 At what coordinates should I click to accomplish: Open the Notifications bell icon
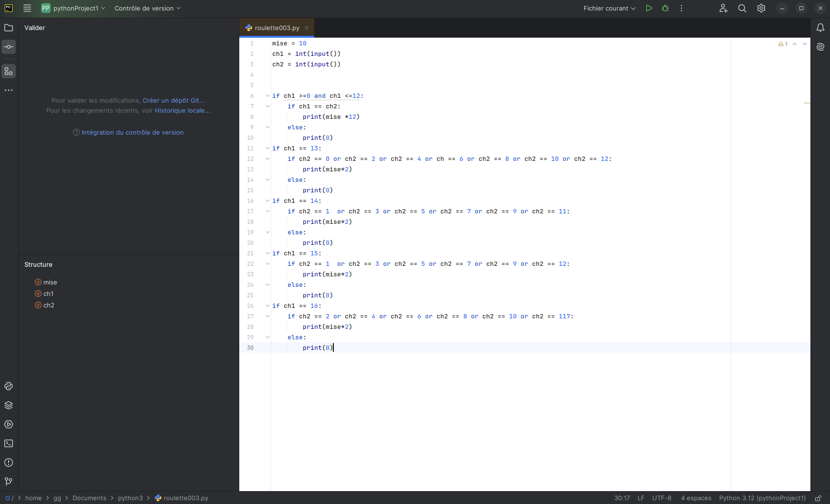pos(820,28)
